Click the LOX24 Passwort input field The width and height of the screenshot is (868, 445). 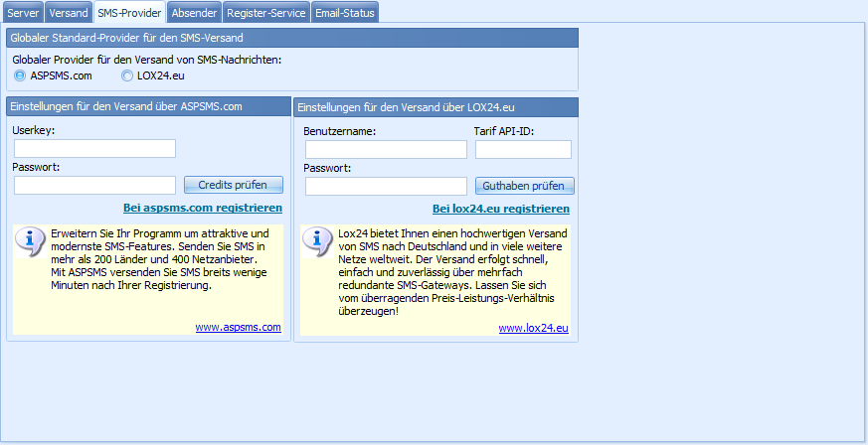coord(386,186)
